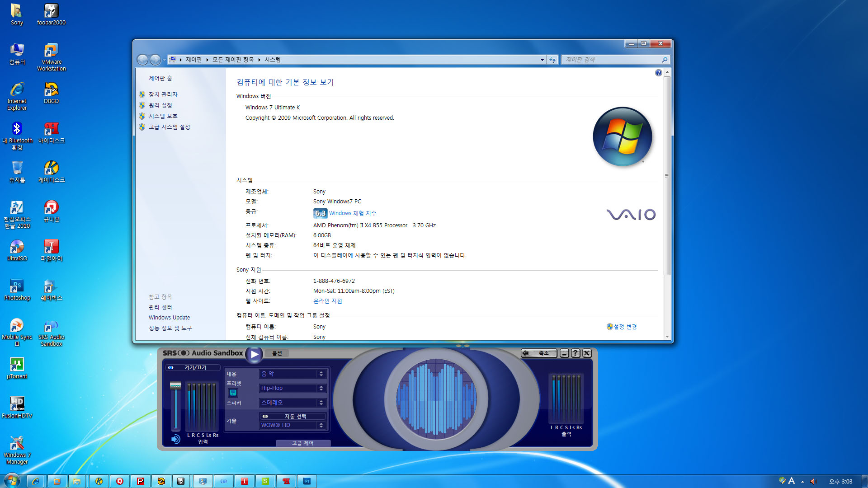The image size is (868, 488).
Task: Select the SRS Audio Sandbox desktop icon
Action: [x=51, y=332]
